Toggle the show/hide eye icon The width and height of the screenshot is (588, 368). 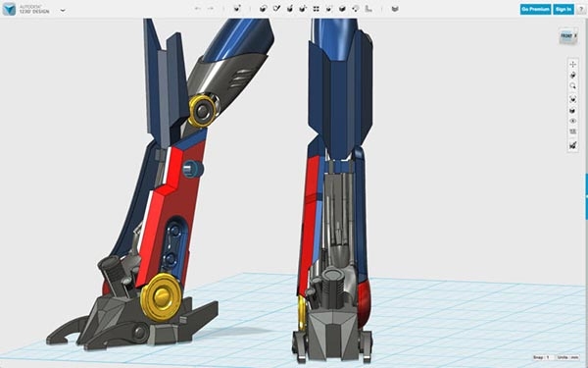coord(572,121)
